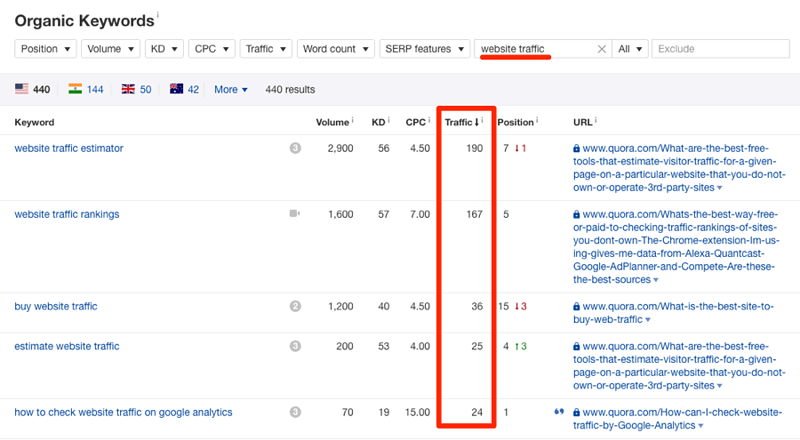800x440 pixels.
Task: Open keyword how to check website traffic on google analytics
Action: click(x=123, y=412)
